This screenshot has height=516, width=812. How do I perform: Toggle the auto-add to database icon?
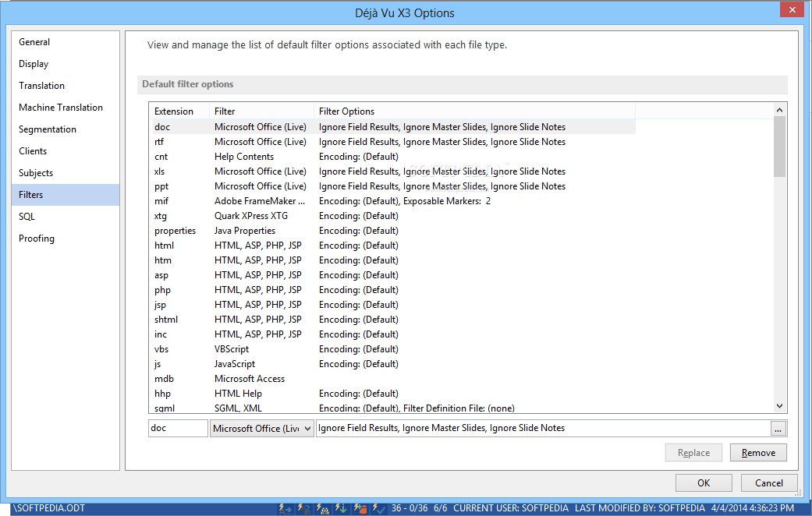click(360, 509)
